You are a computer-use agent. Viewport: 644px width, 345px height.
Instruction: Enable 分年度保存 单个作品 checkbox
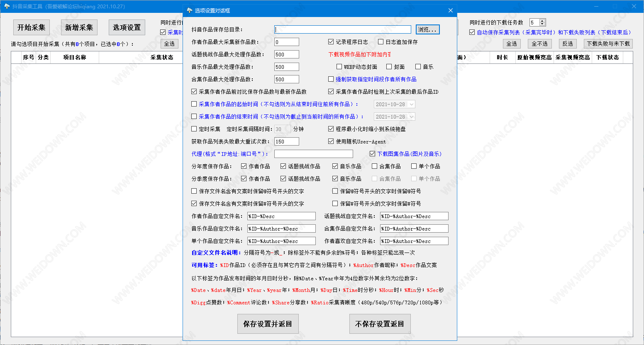[x=414, y=166]
